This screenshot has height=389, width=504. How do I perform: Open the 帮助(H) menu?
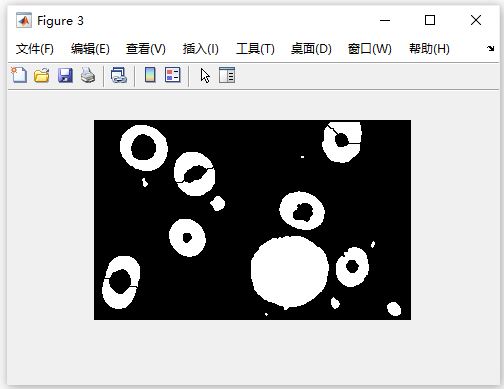point(429,49)
